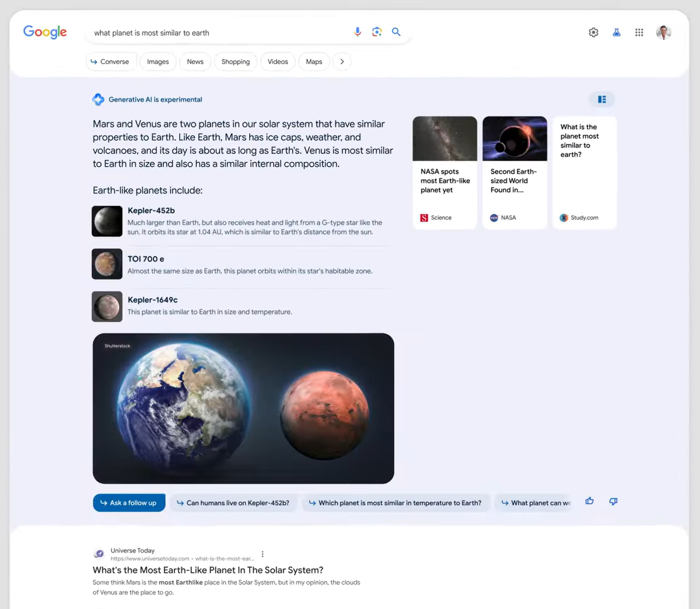Give thumbs up to AI answer

(590, 501)
